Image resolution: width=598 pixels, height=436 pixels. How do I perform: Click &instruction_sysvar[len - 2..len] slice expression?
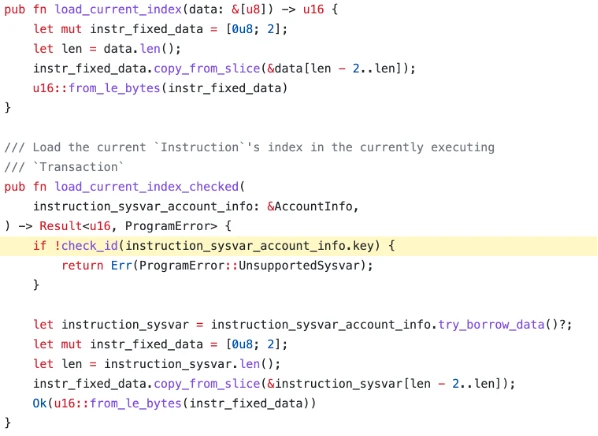pyautogui.click(x=384, y=384)
